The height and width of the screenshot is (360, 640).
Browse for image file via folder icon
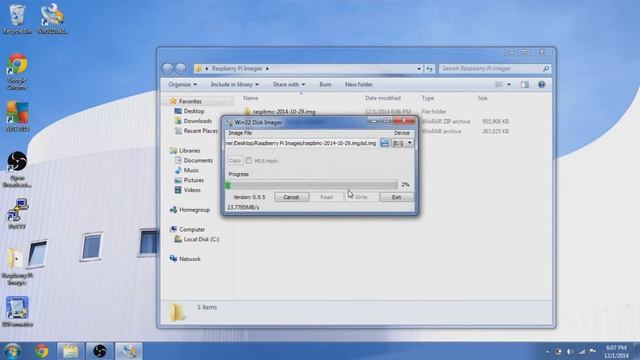tap(384, 143)
